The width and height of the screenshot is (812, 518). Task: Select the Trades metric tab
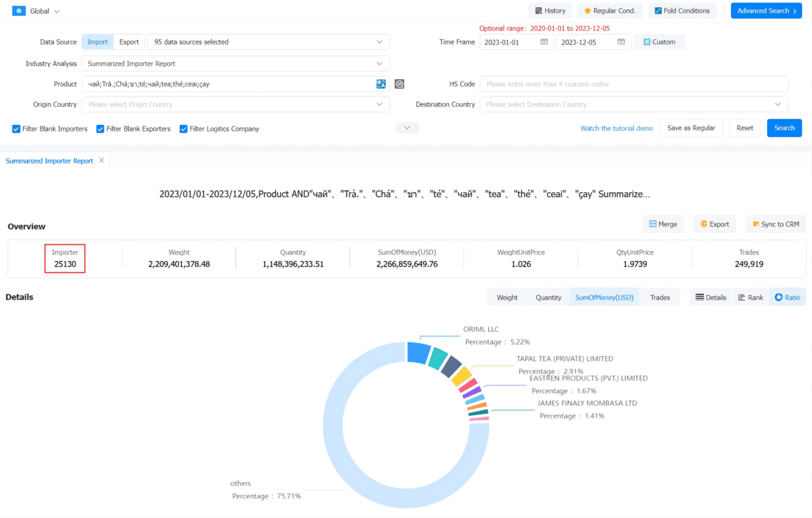pos(660,297)
